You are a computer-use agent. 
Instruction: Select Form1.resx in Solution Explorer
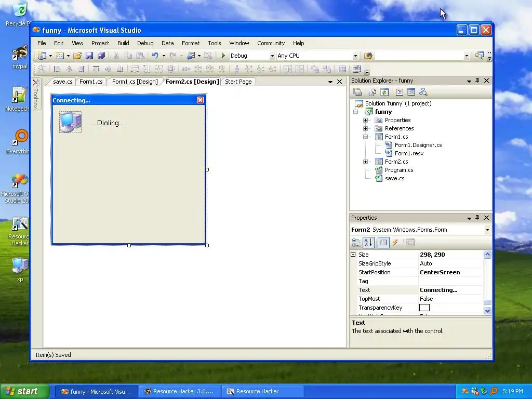point(409,153)
